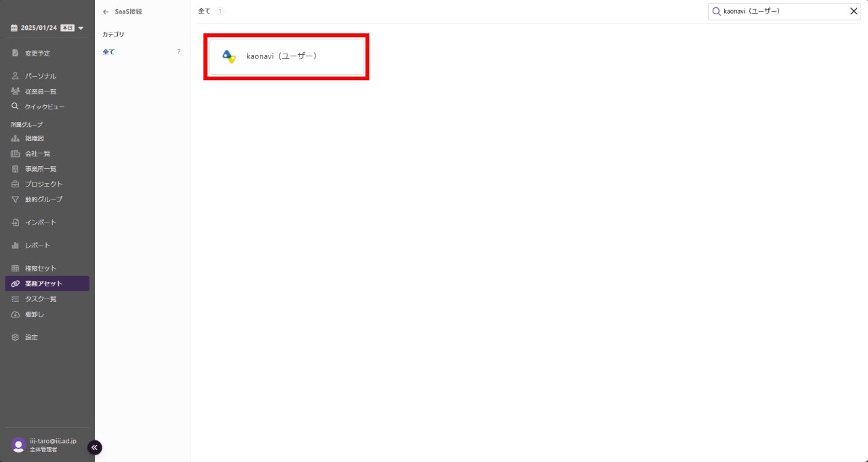Open クイックビュー search icon

[16, 107]
